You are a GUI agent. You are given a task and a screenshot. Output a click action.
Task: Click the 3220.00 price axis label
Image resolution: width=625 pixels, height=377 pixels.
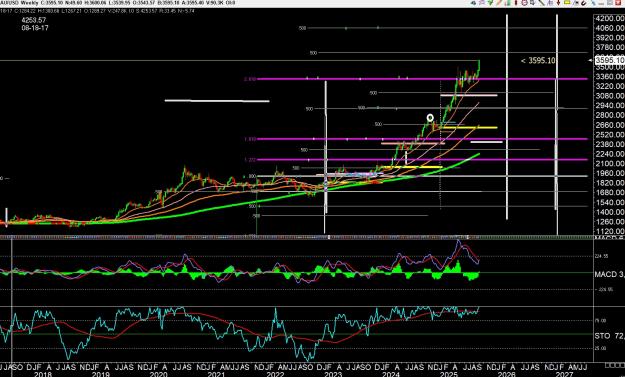pyautogui.click(x=609, y=86)
